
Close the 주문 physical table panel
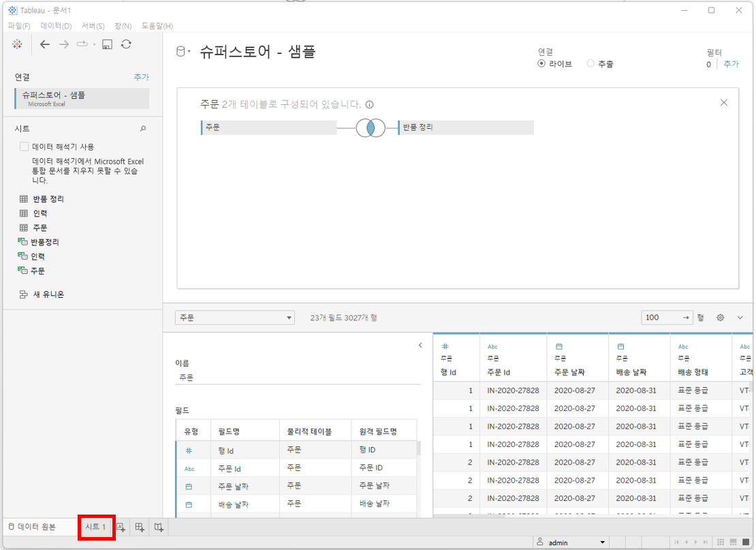(724, 103)
